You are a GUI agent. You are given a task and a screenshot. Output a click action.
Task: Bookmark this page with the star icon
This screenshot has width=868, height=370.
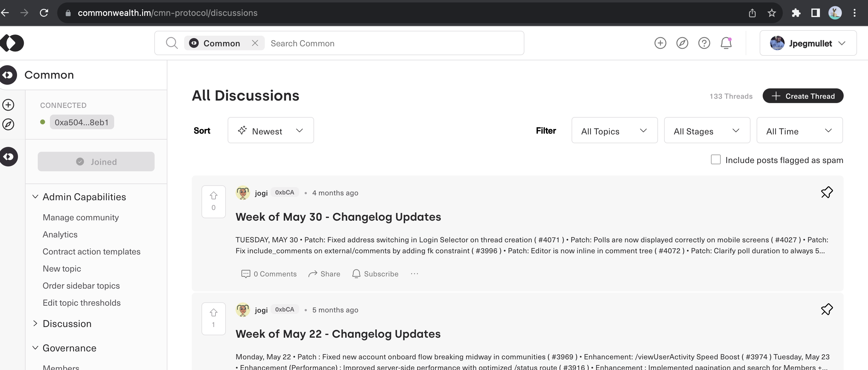point(772,13)
